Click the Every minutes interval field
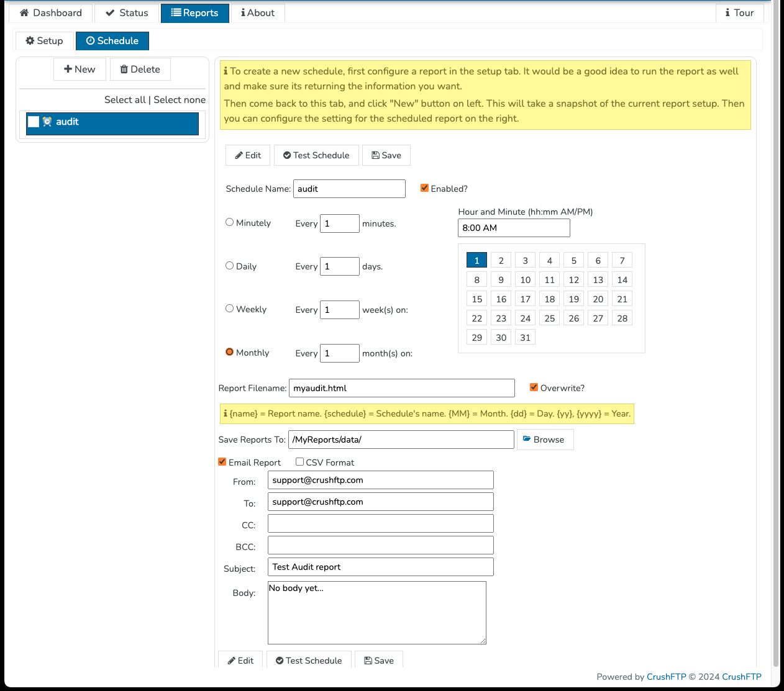784x691 pixels. tap(340, 224)
